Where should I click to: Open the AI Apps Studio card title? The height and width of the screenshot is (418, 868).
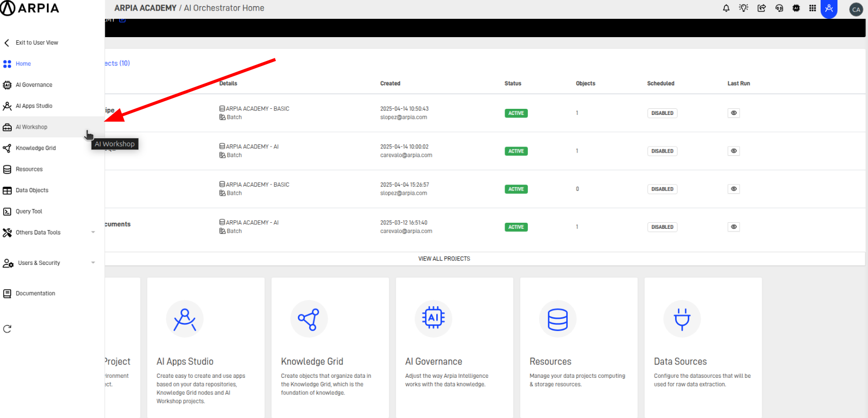pos(185,362)
